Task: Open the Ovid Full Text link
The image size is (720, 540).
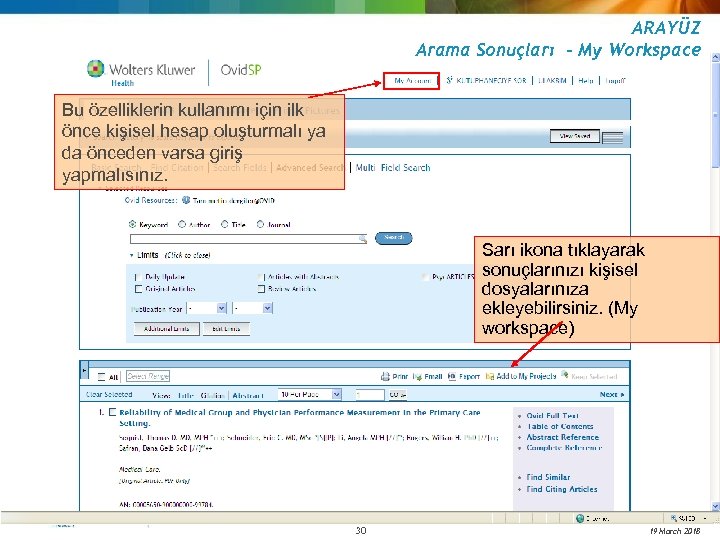Action: click(552, 416)
